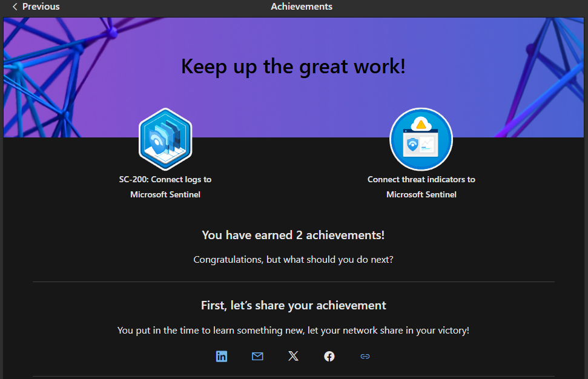Select the earned 2 achievements message
Screen dimensions: 588x379
293,235
